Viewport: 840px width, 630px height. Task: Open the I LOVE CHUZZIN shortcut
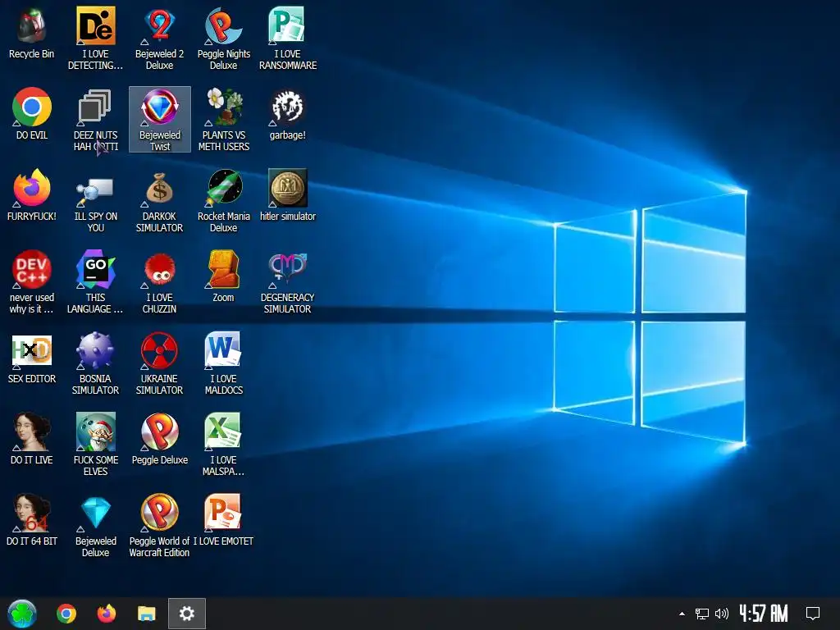point(160,282)
